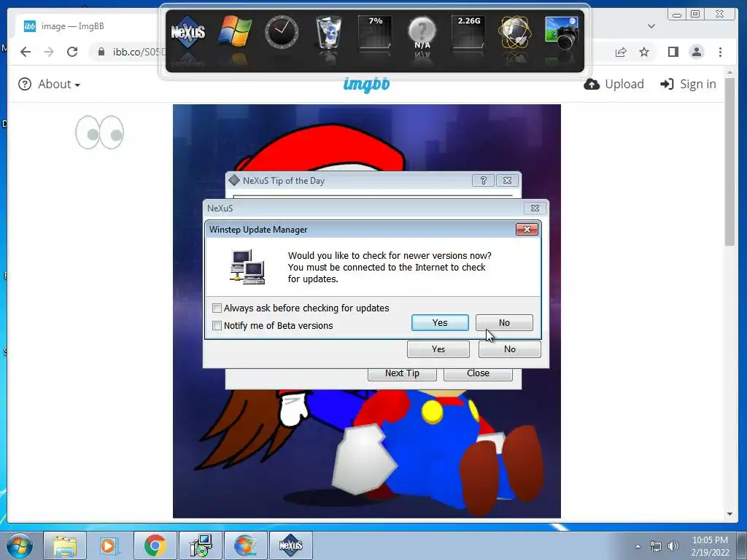
Task: Click the taskbar clock 10:05 PM
Action: click(710, 546)
